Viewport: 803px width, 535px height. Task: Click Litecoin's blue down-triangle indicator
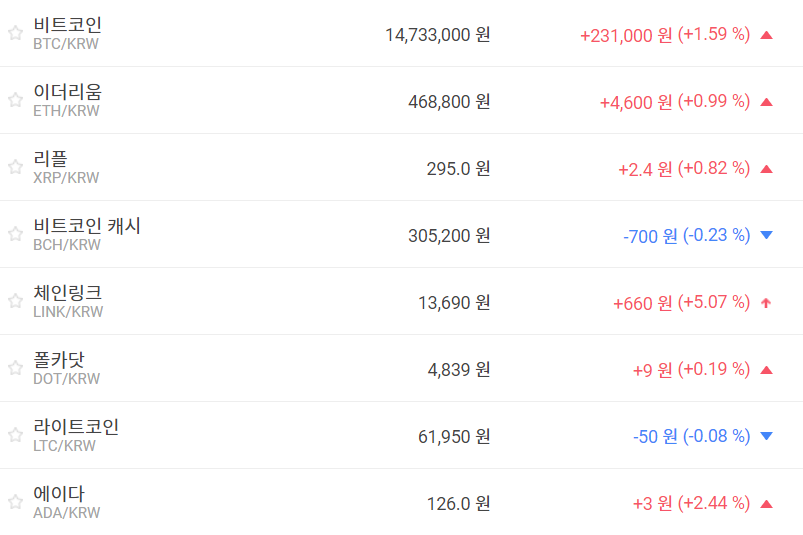pos(767,437)
